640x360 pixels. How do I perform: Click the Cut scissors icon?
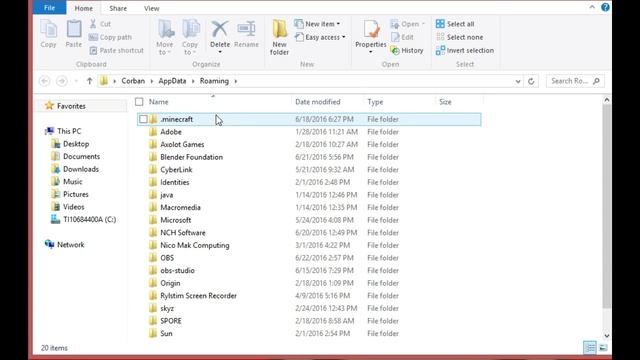pyautogui.click(x=93, y=24)
